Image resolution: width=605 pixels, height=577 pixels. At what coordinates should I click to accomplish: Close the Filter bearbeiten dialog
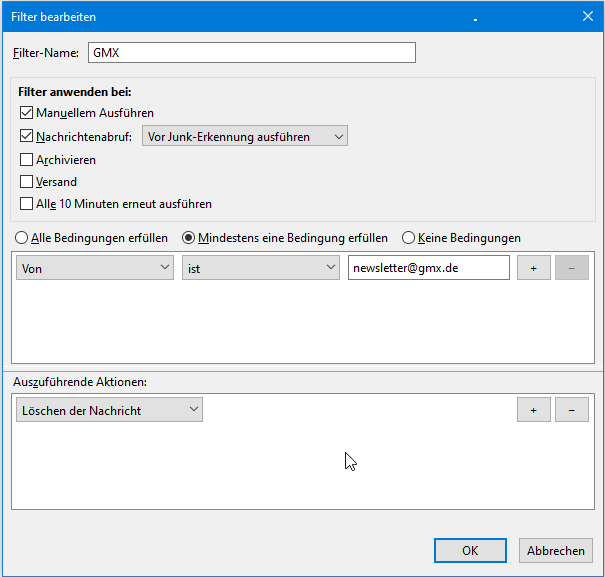coord(587,16)
